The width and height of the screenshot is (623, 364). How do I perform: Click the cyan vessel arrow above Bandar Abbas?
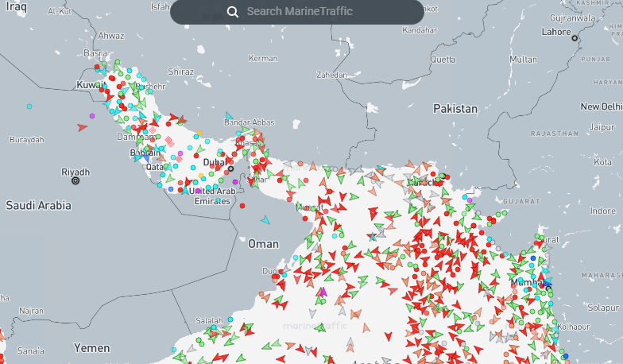click(x=229, y=116)
